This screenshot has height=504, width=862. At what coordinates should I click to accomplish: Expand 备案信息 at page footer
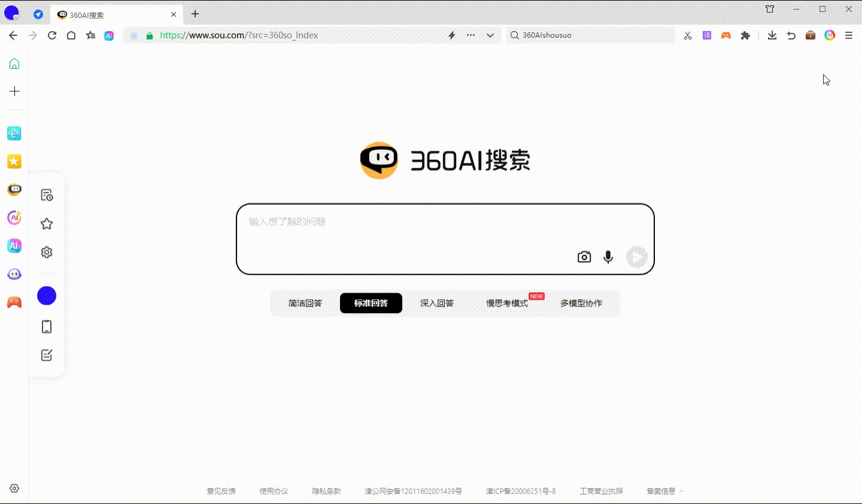click(664, 491)
